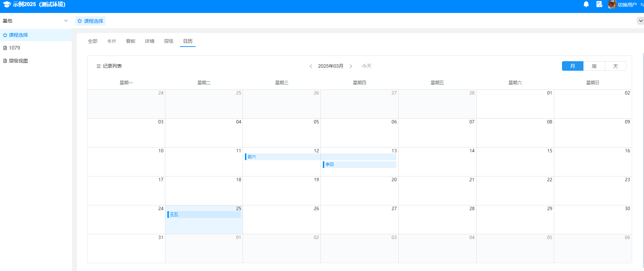This screenshot has height=271, width=644.
Task: Switch to the 层级 tab
Action: 169,41
